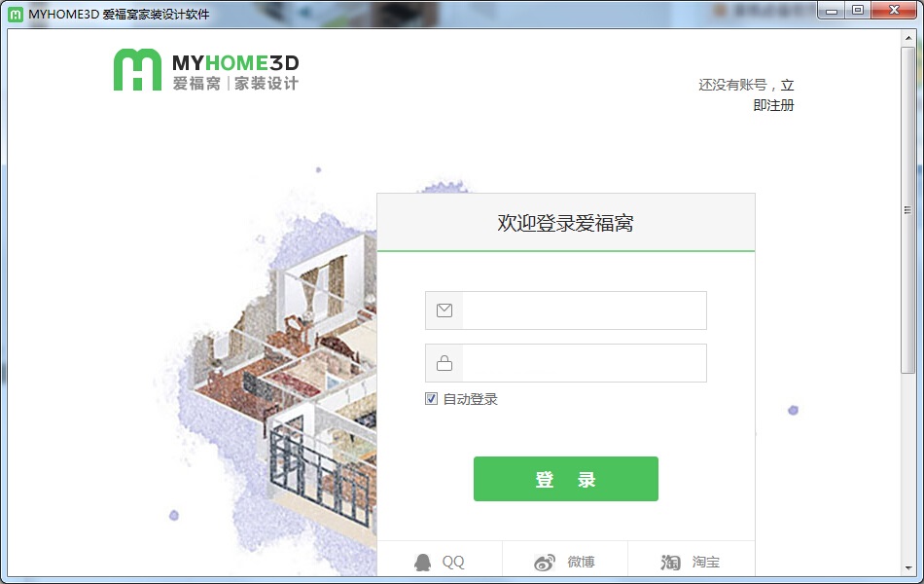Click the green MYHOME3D logo

click(x=137, y=69)
